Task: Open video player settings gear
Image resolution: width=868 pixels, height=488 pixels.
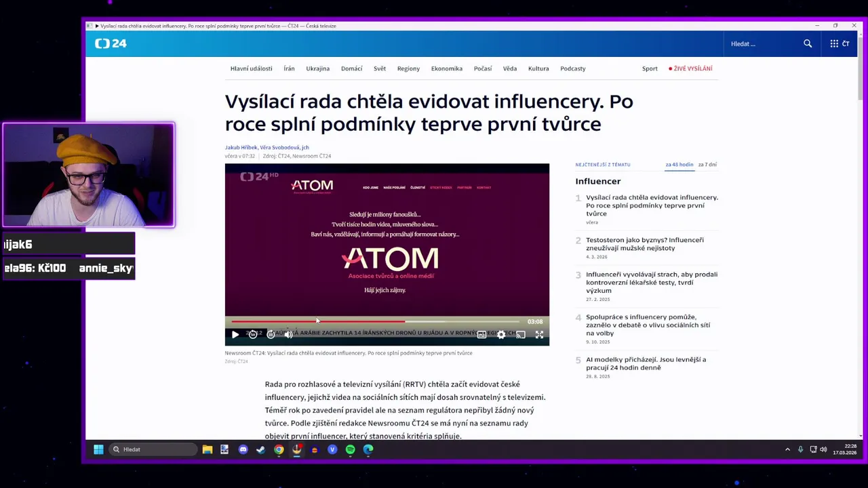Action: (x=501, y=334)
